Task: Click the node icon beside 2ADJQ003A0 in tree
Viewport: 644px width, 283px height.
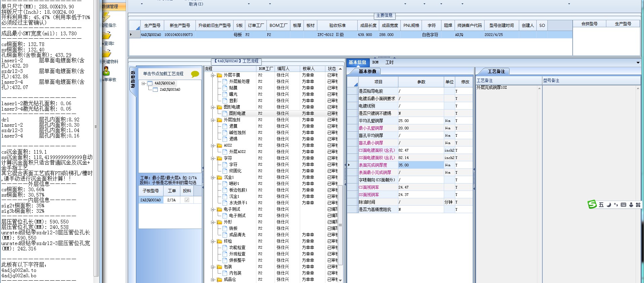Action: click(x=155, y=90)
